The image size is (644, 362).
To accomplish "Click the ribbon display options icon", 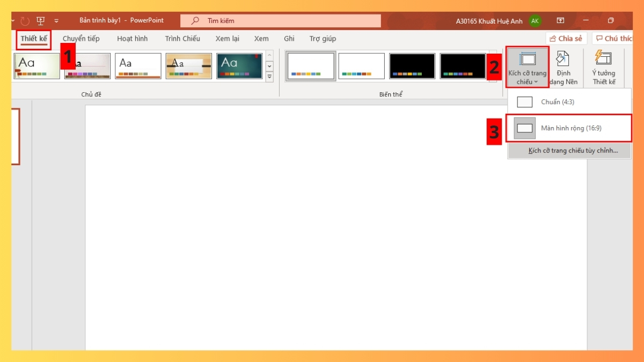I will pyautogui.click(x=560, y=21).
